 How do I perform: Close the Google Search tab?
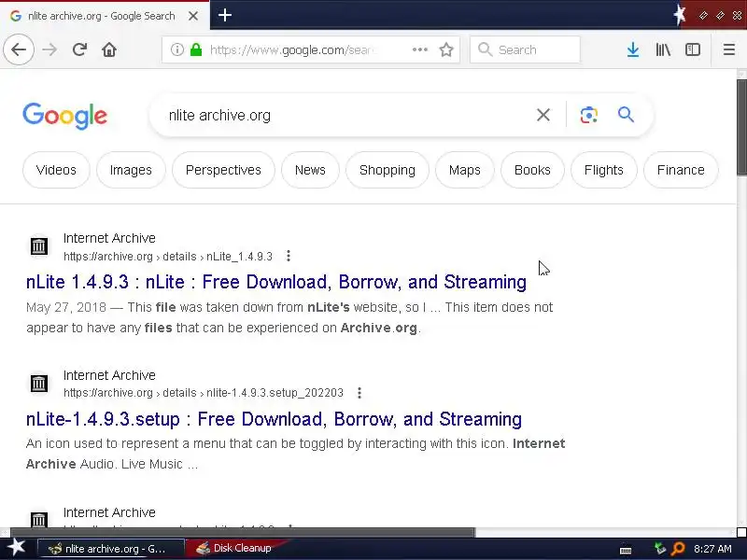click(x=193, y=16)
